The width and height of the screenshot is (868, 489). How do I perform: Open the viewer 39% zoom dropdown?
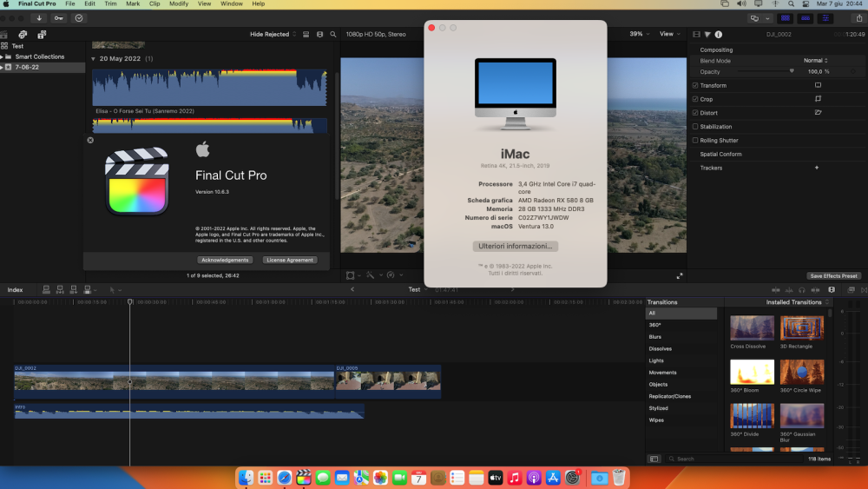click(x=640, y=34)
